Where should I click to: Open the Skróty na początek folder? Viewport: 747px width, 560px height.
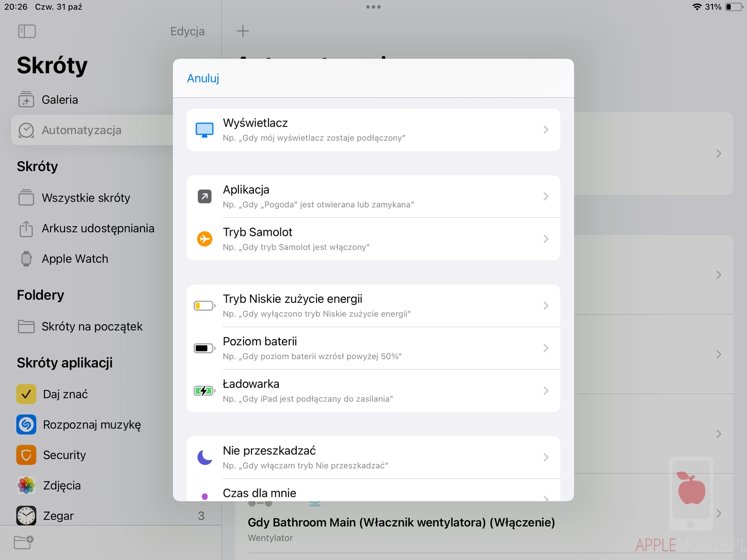(x=92, y=327)
